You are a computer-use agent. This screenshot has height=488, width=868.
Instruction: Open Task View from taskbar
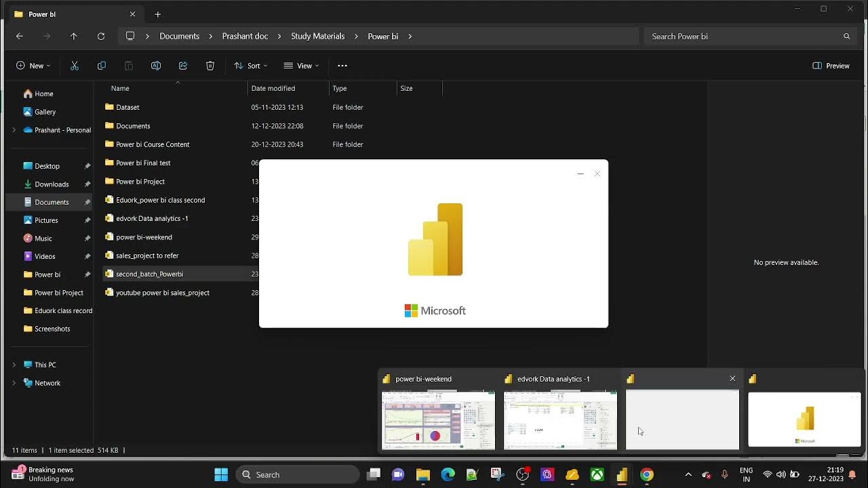374,474
